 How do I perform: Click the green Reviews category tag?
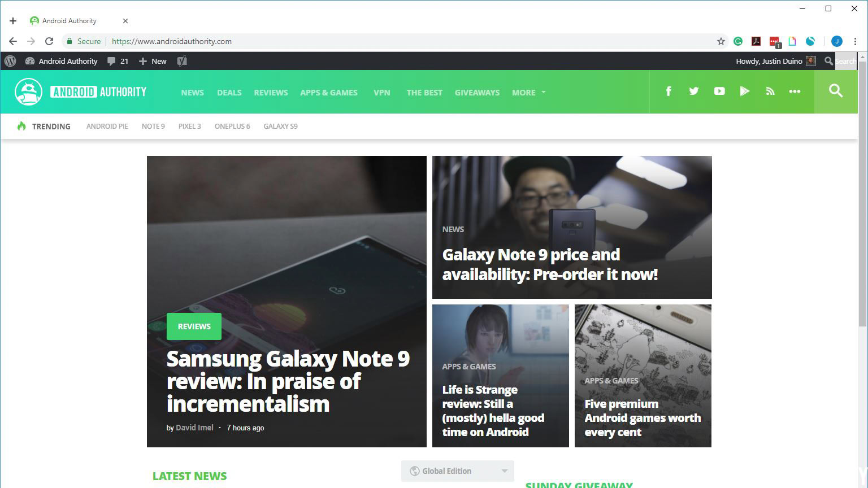tap(194, 326)
